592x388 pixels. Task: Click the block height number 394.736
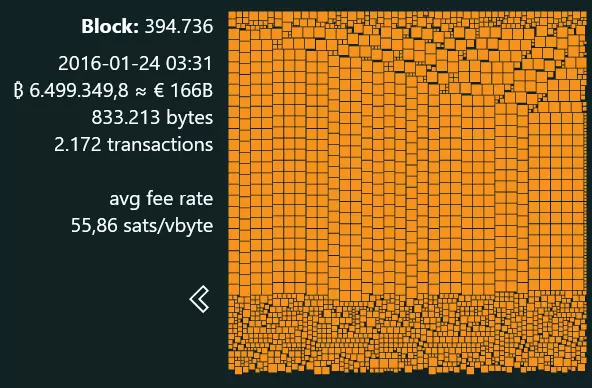pos(179,26)
